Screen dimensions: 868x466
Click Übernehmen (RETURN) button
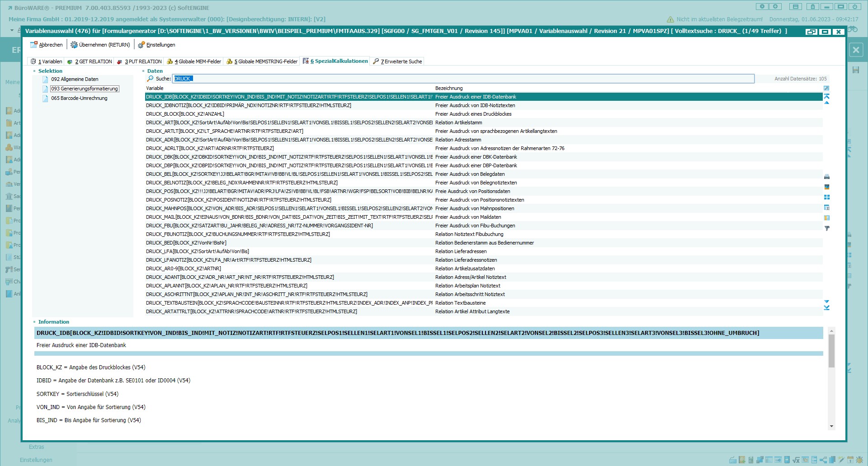click(100, 45)
